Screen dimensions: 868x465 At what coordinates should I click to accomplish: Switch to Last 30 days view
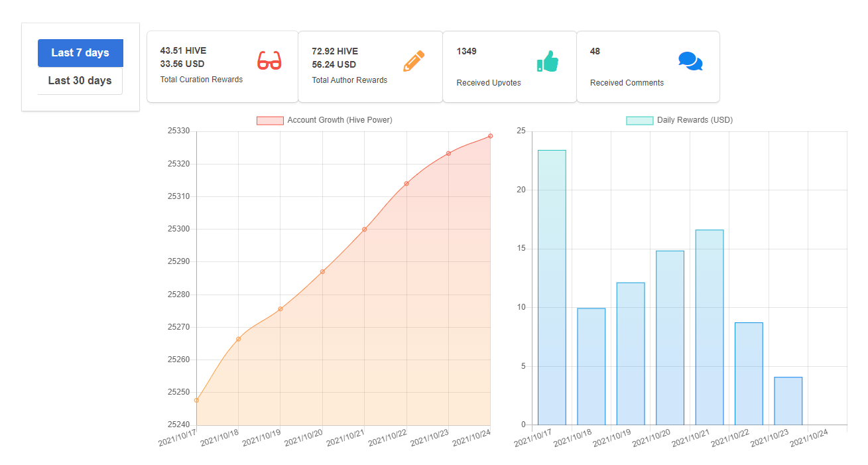point(80,81)
